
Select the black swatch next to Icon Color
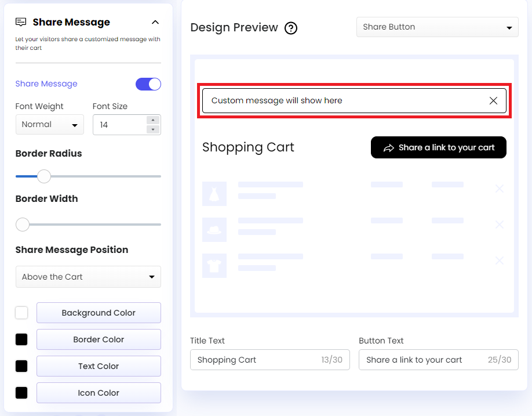pos(21,393)
